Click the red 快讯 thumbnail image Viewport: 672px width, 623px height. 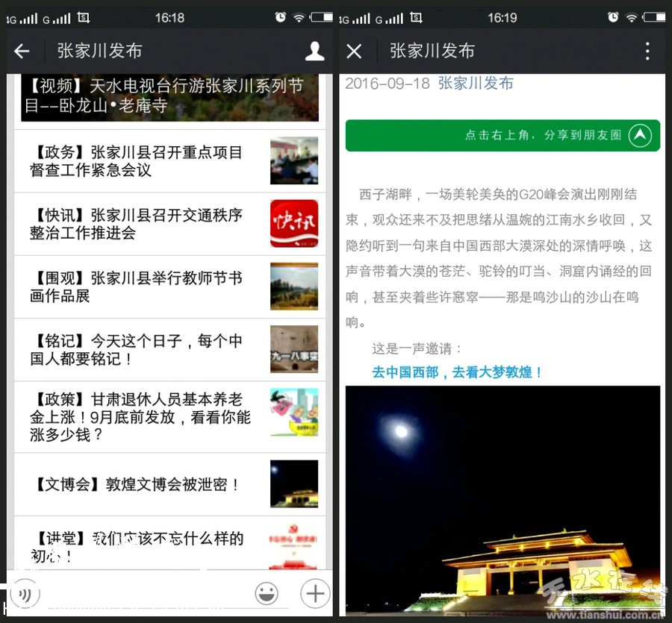(293, 224)
